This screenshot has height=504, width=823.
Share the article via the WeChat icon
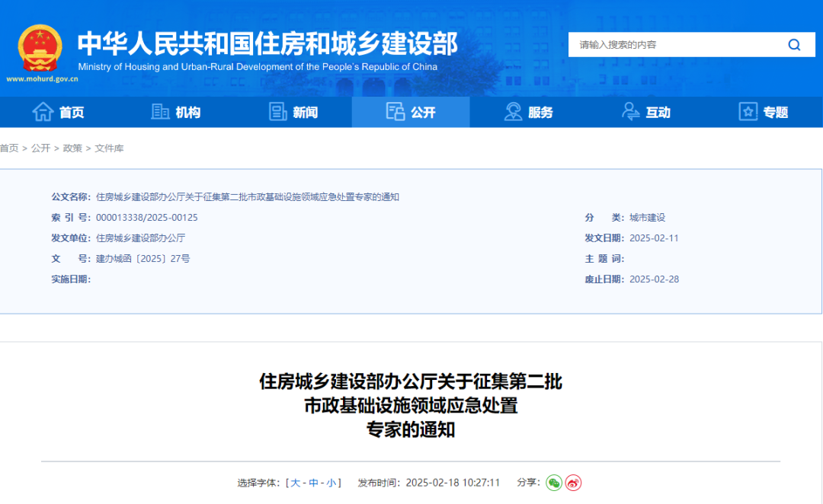(x=555, y=482)
